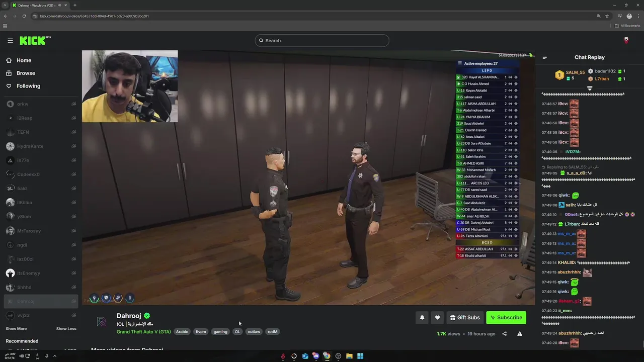
Task: Open followed channel MrFarosyy
Action: coord(40,231)
